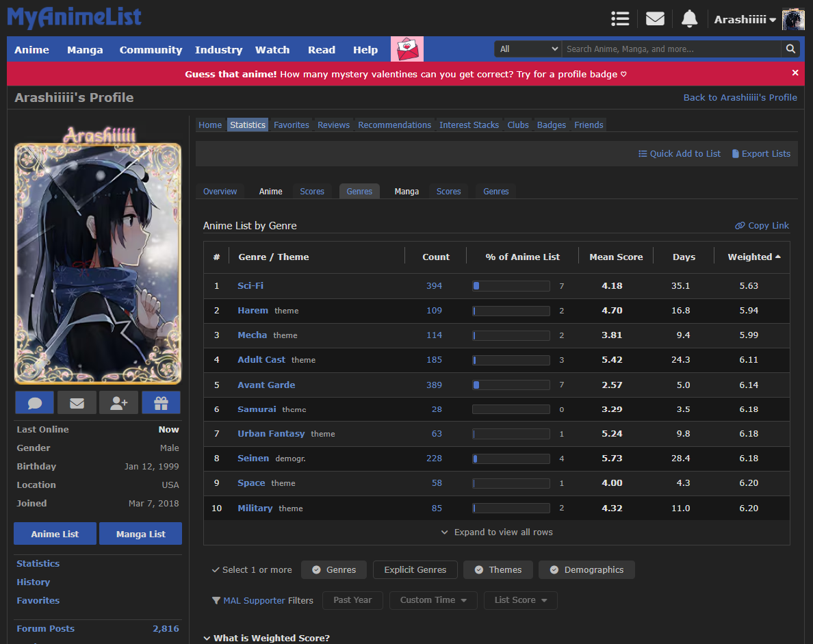Close the Guess that anime banner
The width and height of the screenshot is (813, 644).
tap(795, 73)
